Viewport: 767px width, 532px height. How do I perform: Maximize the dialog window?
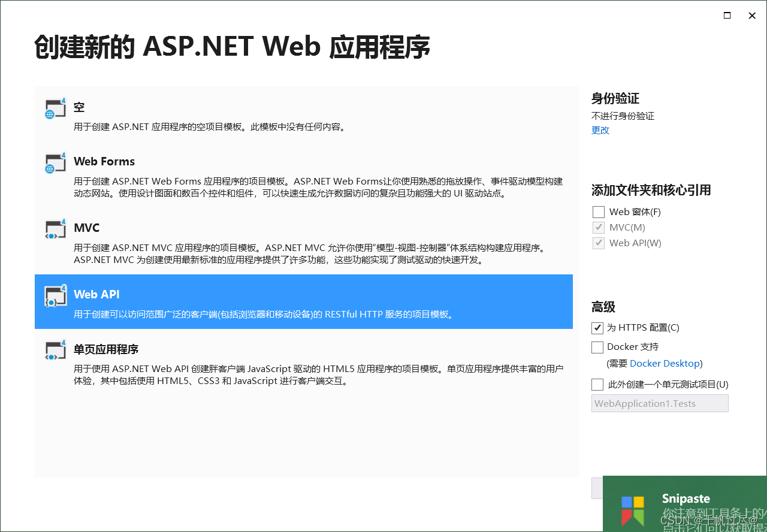(727, 16)
